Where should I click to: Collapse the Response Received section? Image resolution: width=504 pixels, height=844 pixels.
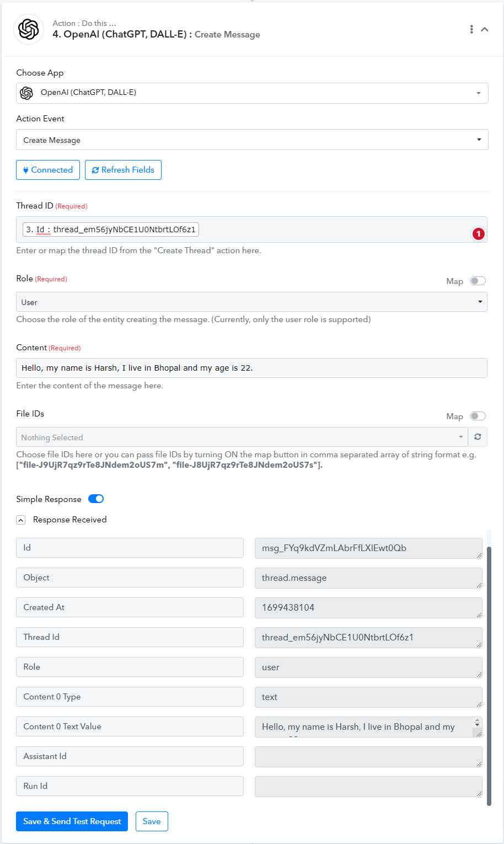21,520
